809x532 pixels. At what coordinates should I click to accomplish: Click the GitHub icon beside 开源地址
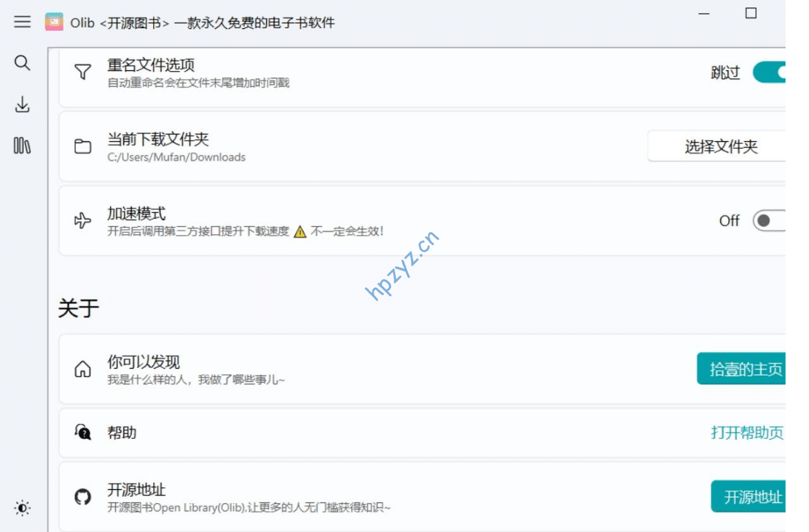point(83,497)
